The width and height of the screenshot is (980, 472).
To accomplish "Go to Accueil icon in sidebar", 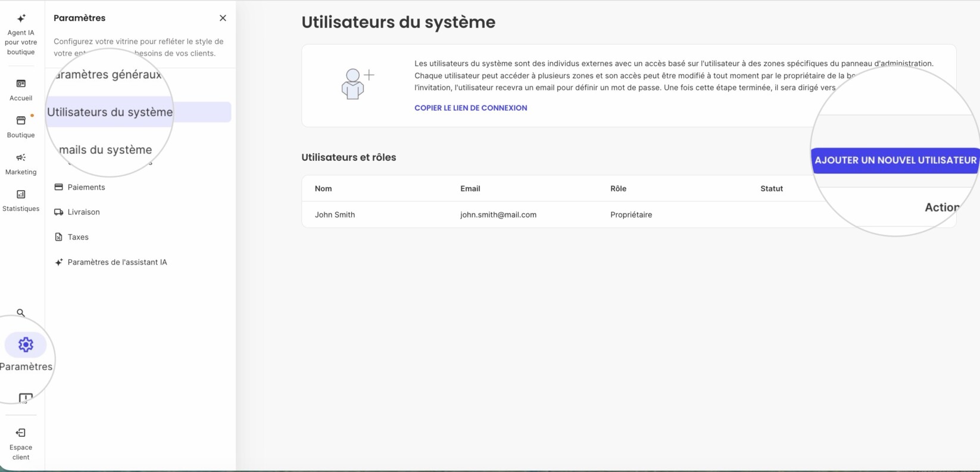I will click(x=21, y=83).
